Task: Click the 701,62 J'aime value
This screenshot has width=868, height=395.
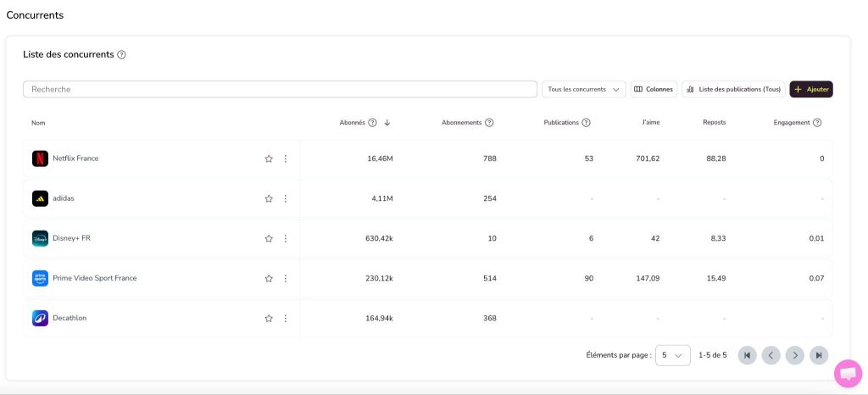Action: click(648, 159)
